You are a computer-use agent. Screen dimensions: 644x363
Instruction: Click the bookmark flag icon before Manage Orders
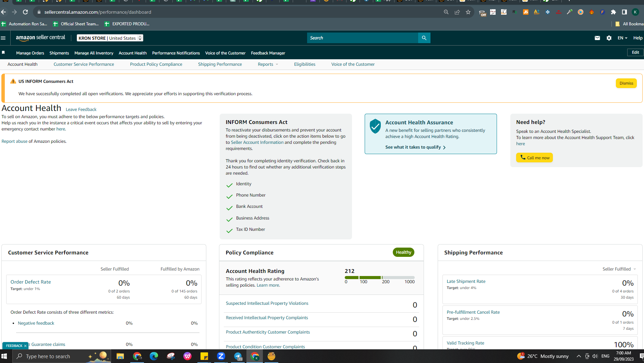point(3,52)
